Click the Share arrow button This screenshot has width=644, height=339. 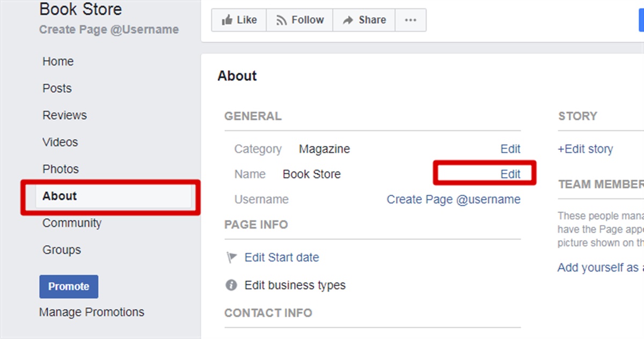[x=364, y=20]
